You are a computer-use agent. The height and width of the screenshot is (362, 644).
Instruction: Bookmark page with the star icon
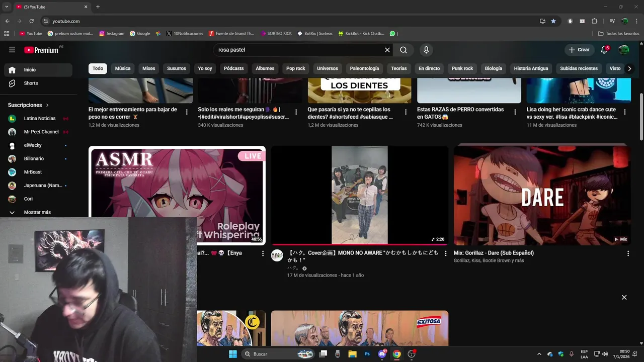click(553, 21)
